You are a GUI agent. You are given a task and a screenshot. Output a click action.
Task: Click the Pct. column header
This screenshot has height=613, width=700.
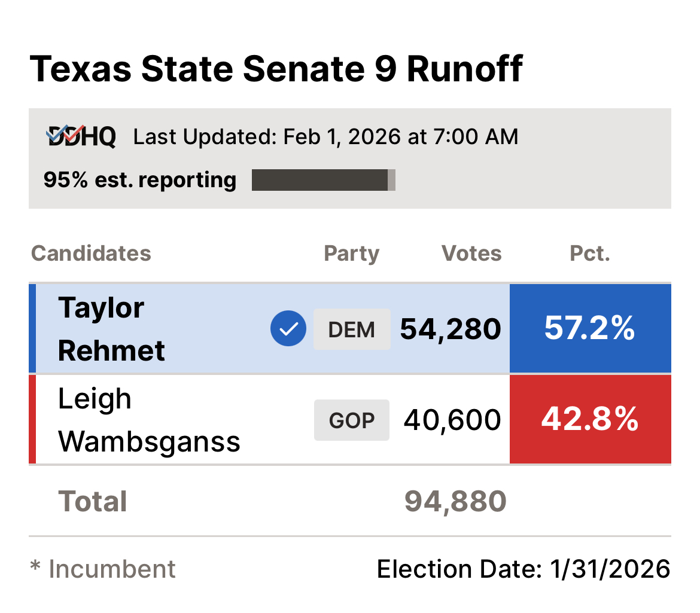590,254
